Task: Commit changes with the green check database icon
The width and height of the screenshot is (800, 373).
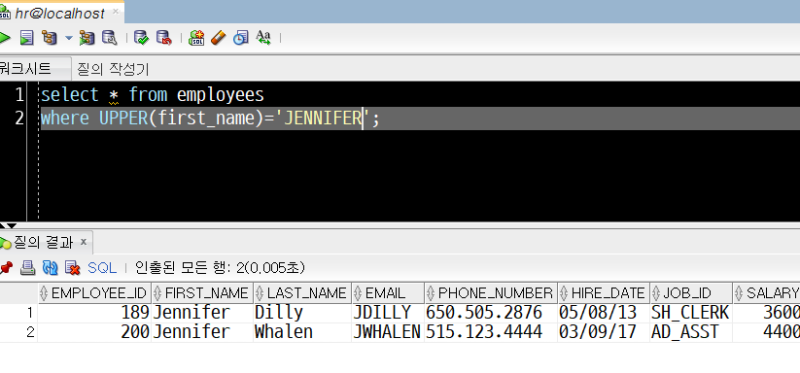Action: 141,38
